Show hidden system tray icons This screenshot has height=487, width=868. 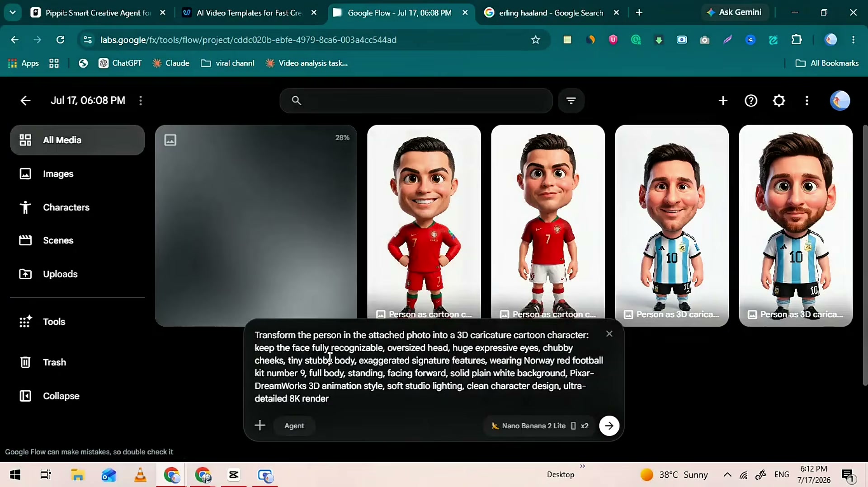click(727, 475)
